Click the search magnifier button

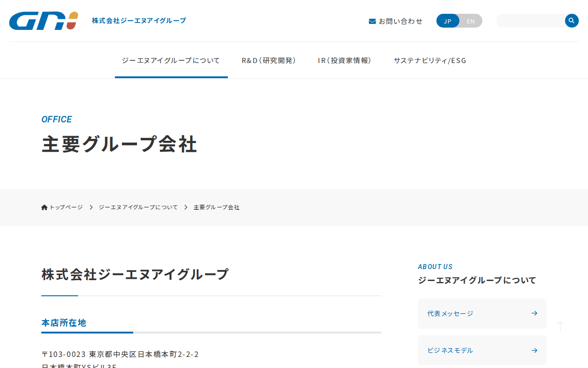pyautogui.click(x=571, y=21)
